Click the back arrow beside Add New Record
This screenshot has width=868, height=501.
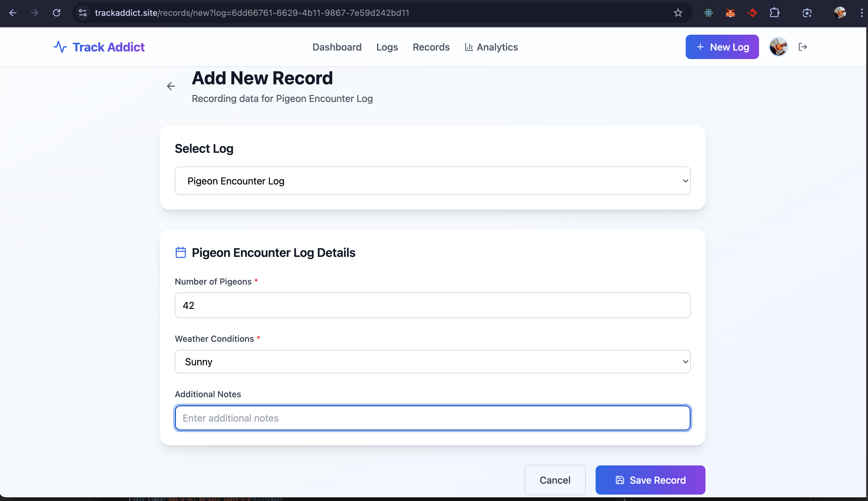point(171,86)
